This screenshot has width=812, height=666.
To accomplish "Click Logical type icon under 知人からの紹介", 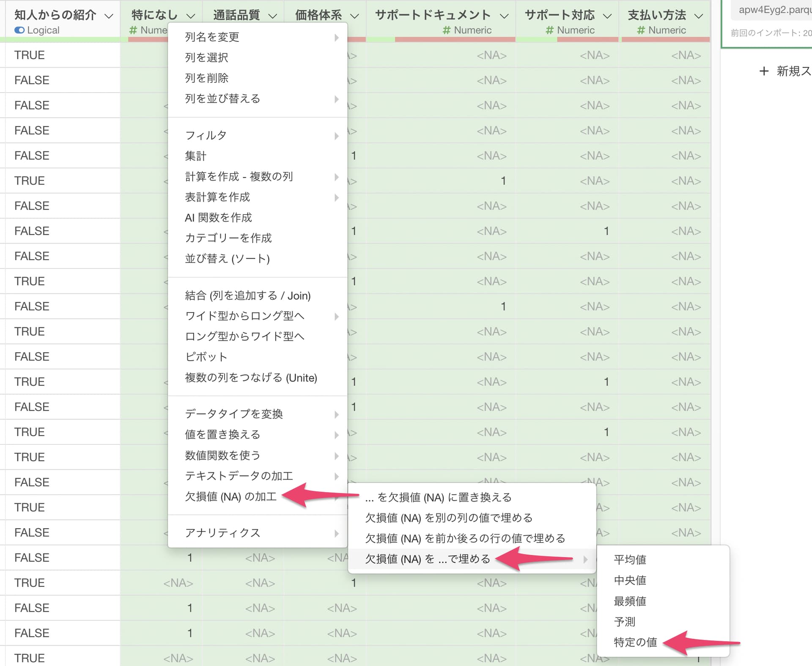I will tap(19, 30).
